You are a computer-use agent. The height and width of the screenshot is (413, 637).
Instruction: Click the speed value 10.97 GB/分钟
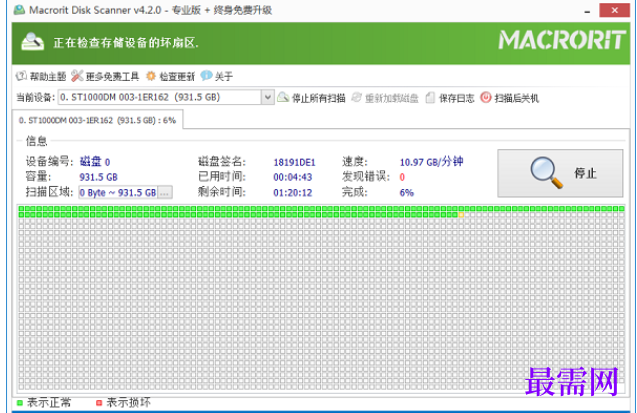431,162
